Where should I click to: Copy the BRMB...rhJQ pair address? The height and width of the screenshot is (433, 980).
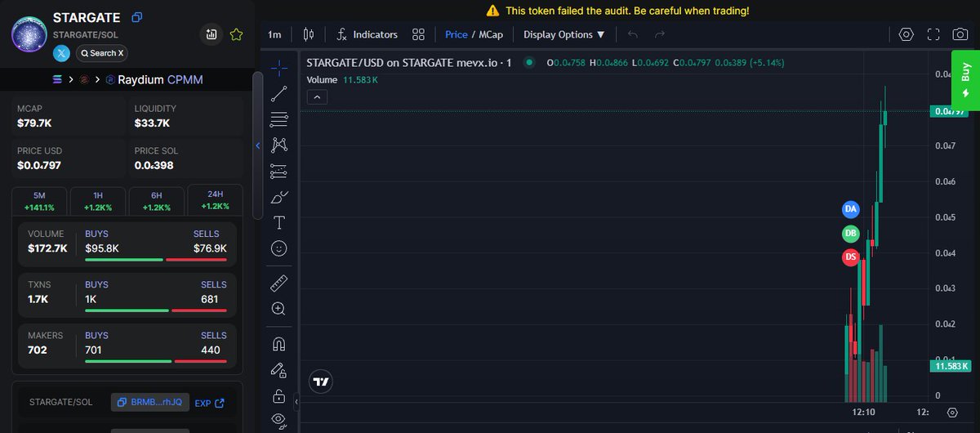pos(150,402)
